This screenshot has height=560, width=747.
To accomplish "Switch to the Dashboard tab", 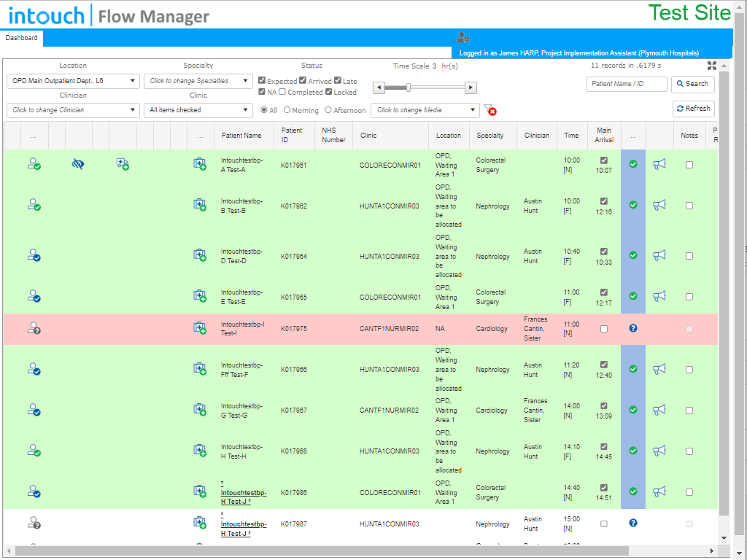I will (x=21, y=38).
